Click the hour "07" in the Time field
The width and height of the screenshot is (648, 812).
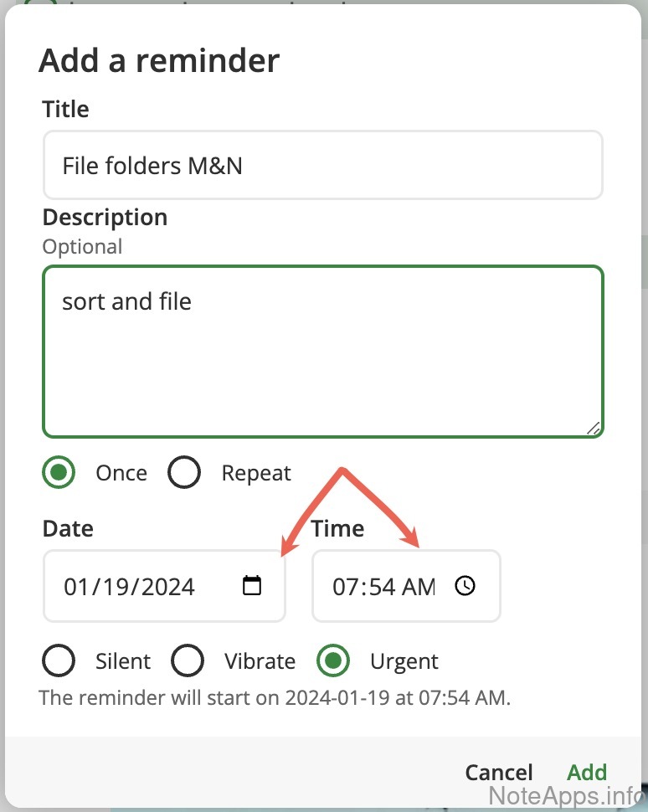pos(345,587)
